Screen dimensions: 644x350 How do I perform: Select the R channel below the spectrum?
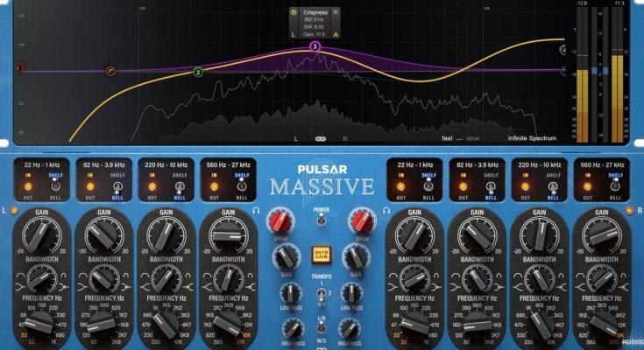pos(345,138)
